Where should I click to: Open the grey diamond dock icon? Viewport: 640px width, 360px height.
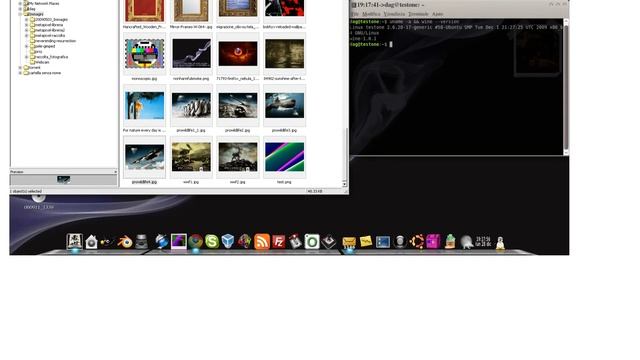point(329,242)
